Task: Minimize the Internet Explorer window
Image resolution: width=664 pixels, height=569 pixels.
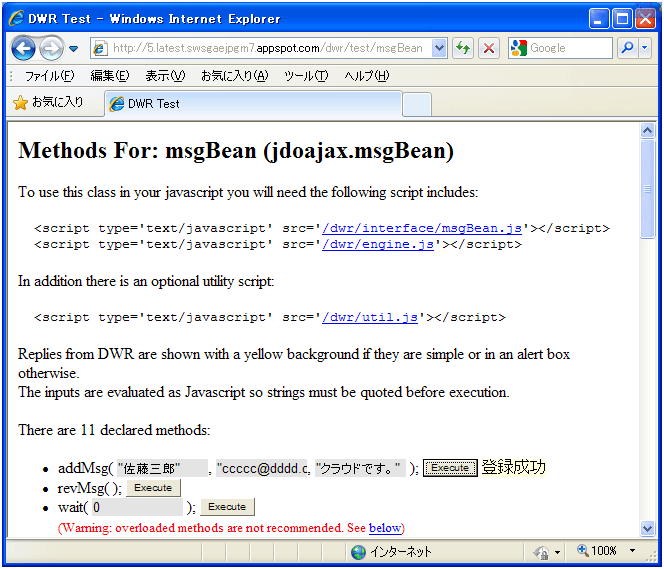Action: [x=599, y=19]
